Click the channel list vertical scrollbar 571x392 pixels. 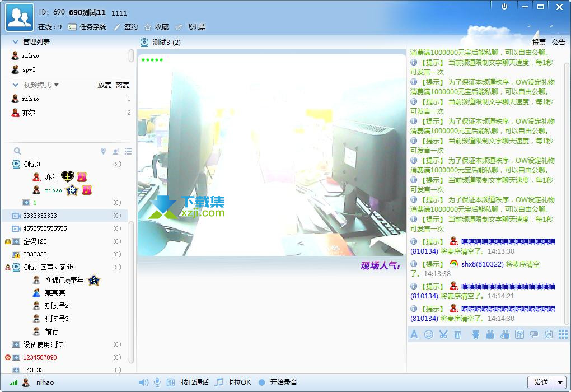pos(131,291)
